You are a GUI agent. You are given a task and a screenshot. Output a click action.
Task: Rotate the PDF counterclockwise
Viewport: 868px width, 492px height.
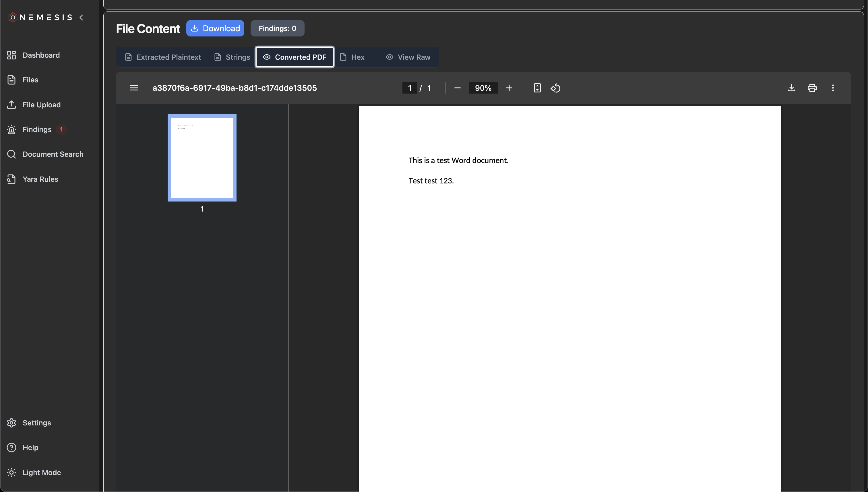[x=555, y=88]
